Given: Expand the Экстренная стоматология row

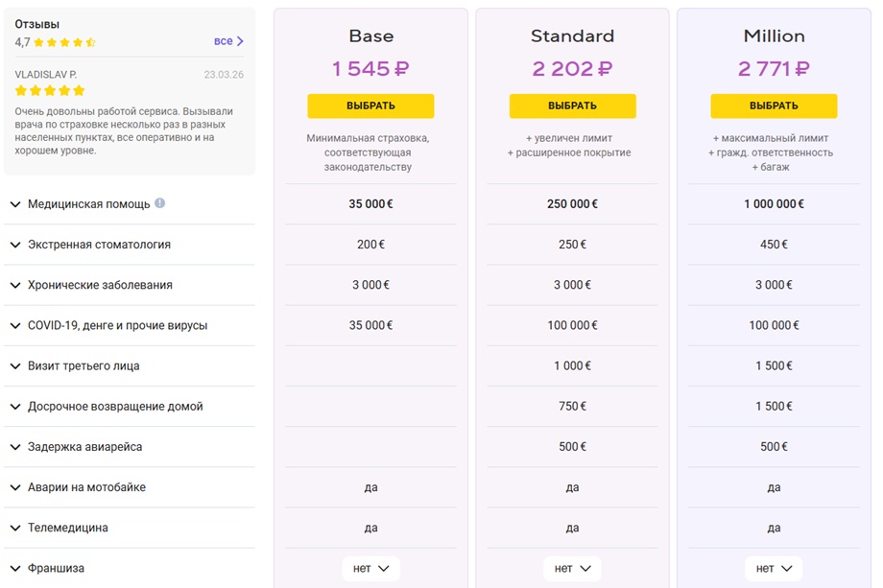Looking at the screenshot, I should [x=129, y=245].
